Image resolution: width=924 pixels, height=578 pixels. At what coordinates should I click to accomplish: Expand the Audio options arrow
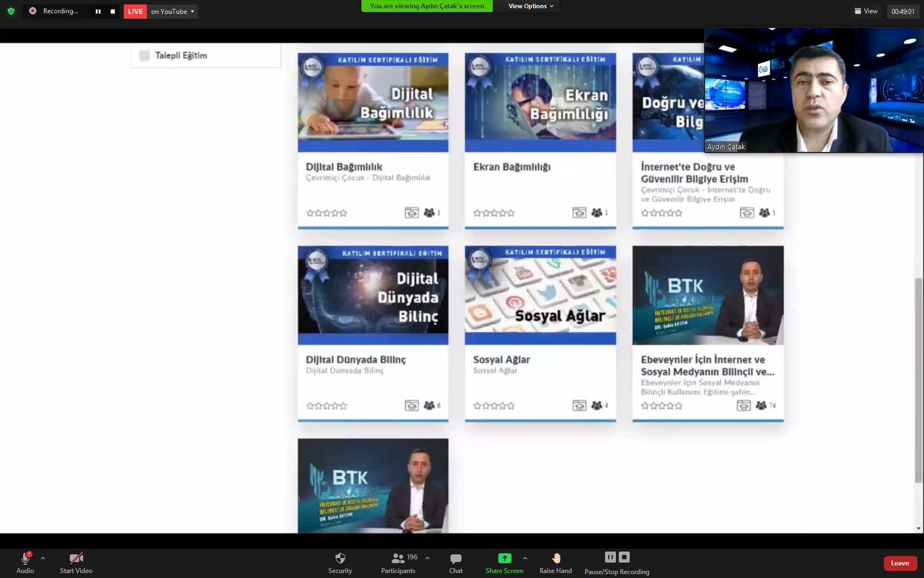pos(43,558)
